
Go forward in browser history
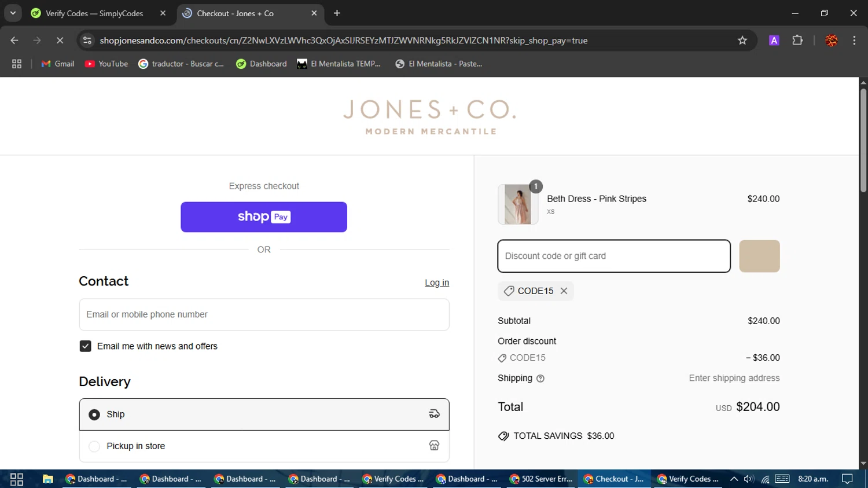[37, 41]
